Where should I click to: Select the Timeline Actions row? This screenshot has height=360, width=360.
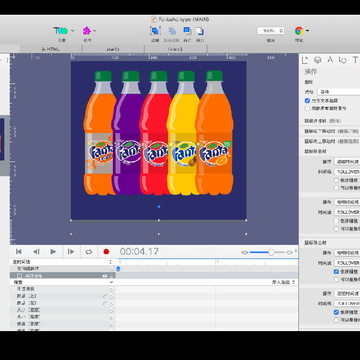click(x=63, y=269)
